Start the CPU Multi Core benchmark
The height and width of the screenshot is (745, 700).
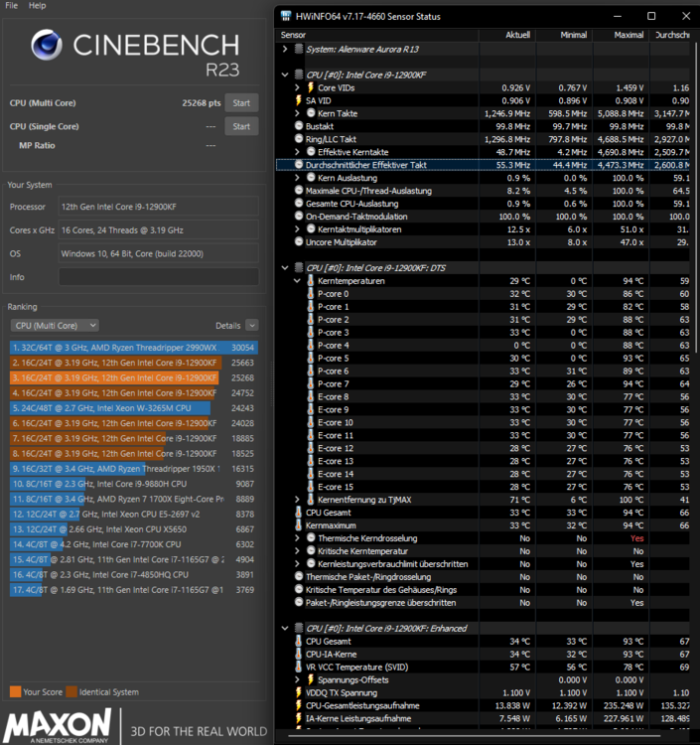241,103
